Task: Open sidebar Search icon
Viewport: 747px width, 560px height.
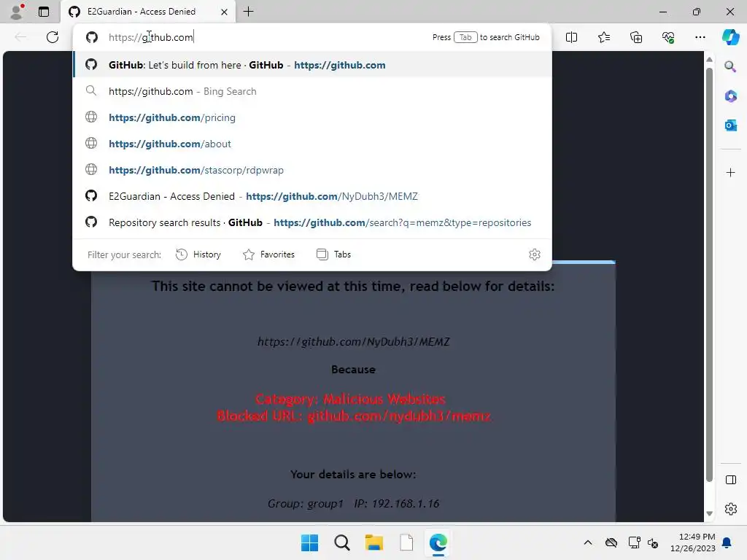Action: click(730, 66)
